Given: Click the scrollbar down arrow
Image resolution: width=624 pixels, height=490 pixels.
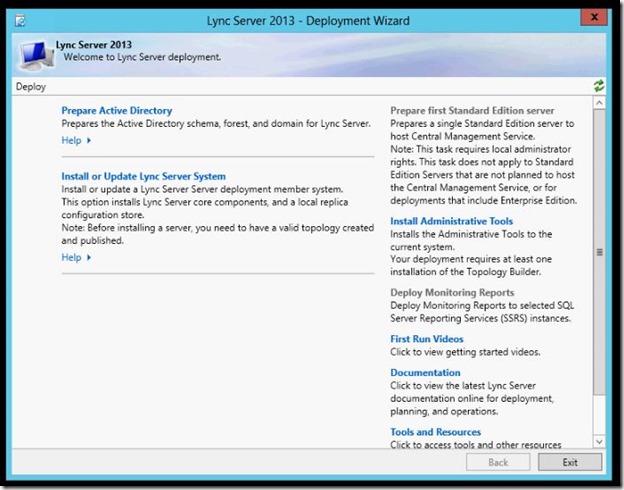Looking at the screenshot, I should pyautogui.click(x=599, y=441).
